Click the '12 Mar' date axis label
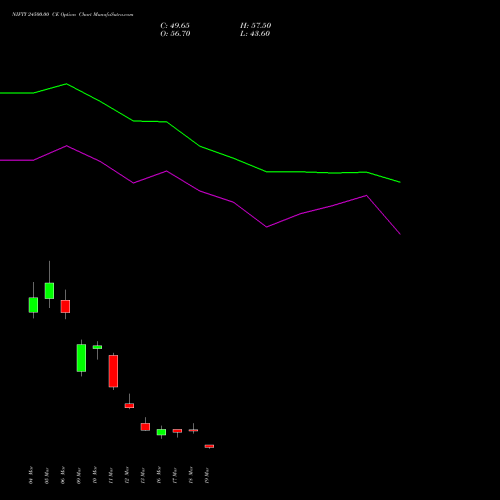The width and height of the screenshot is (500, 500). tap(127, 475)
